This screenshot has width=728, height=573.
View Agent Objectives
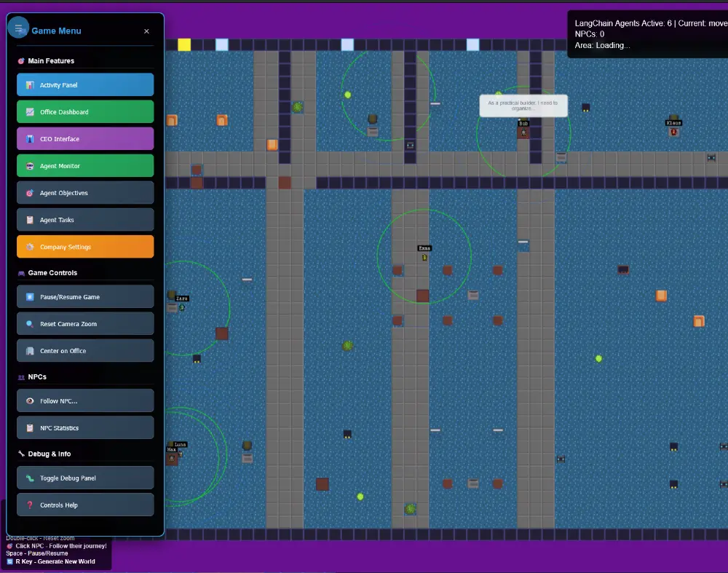click(x=85, y=193)
